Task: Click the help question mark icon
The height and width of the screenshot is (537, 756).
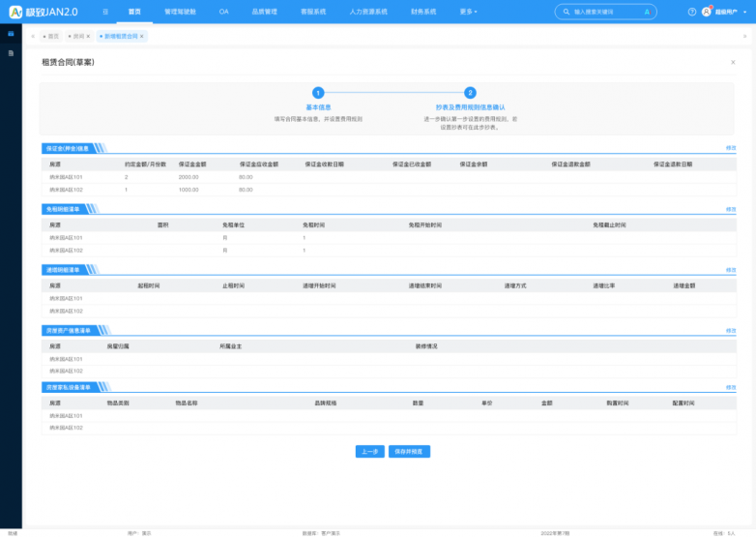Action: coord(692,12)
